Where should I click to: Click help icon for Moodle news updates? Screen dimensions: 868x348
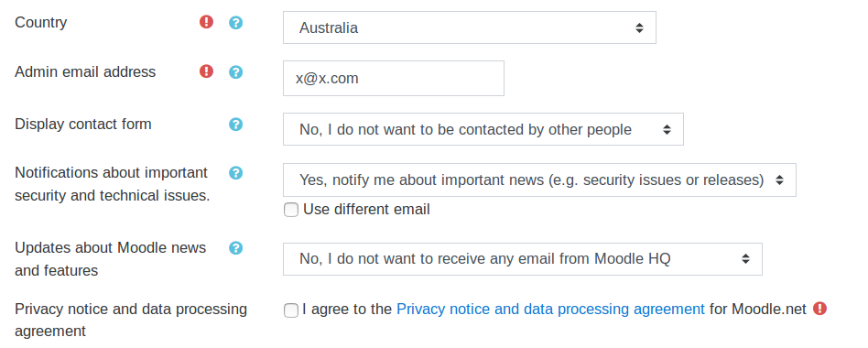pyautogui.click(x=236, y=247)
